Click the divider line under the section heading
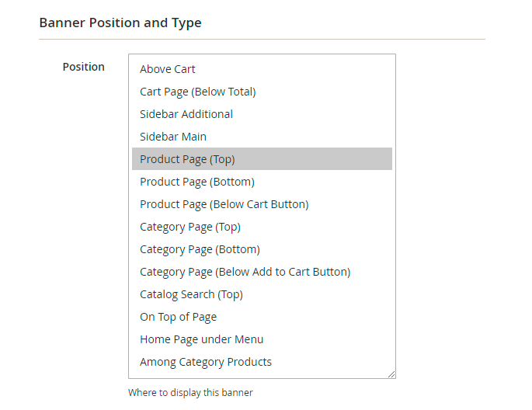Viewport: 532px width, 410px height. (262, 39)
